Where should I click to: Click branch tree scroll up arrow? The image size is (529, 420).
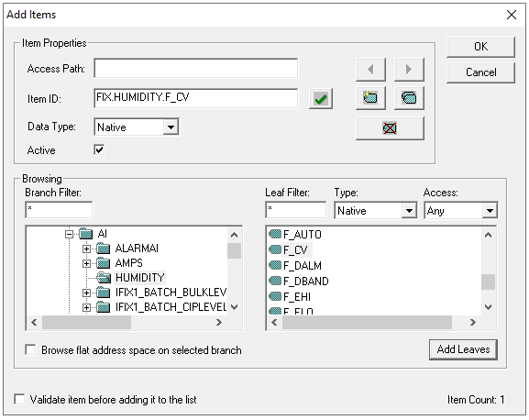(234, 235)
